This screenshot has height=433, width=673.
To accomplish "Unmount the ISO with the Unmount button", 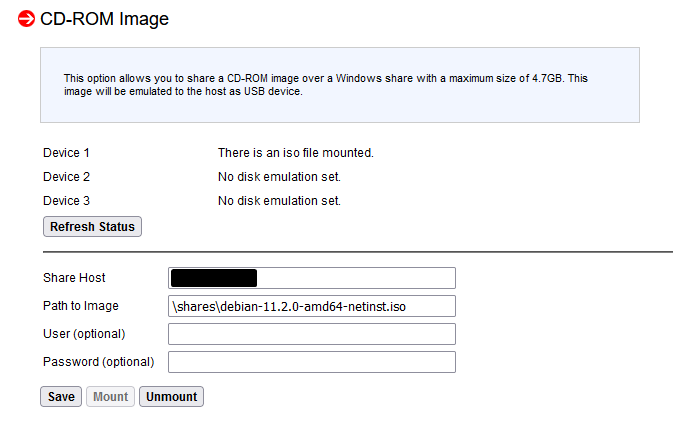I will point(171,397).
